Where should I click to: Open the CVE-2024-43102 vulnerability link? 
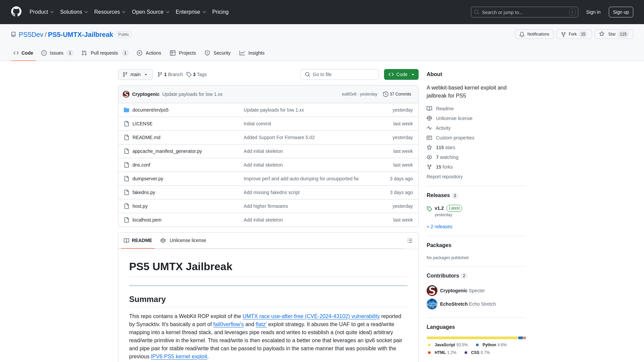[x=311, y=316]
